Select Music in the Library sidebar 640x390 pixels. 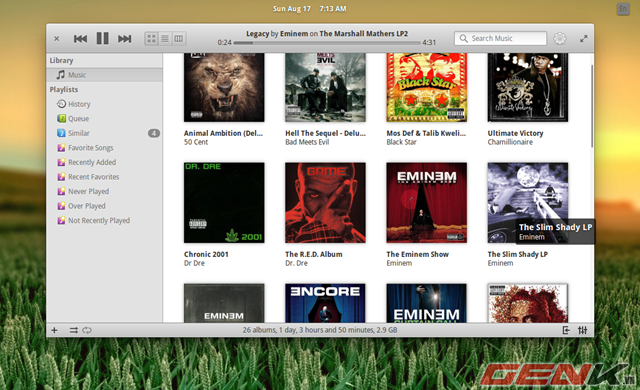104,75
